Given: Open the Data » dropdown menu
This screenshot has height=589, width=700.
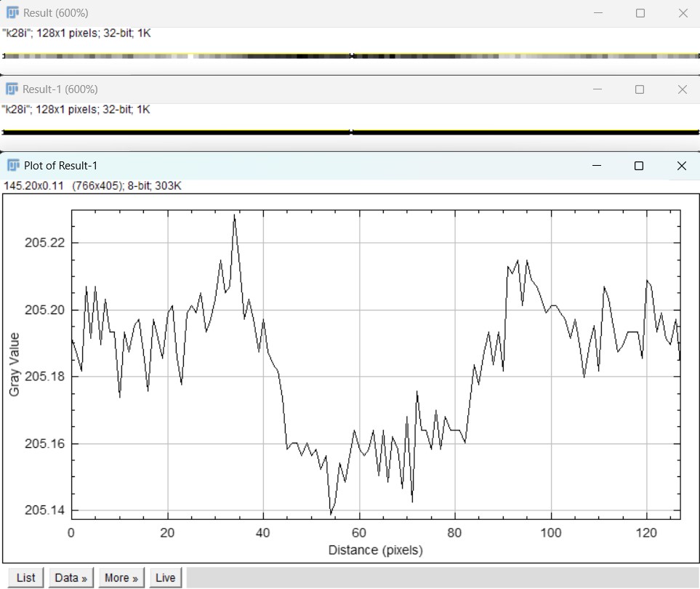Looking at the screenshot, I should coord(71,577).
